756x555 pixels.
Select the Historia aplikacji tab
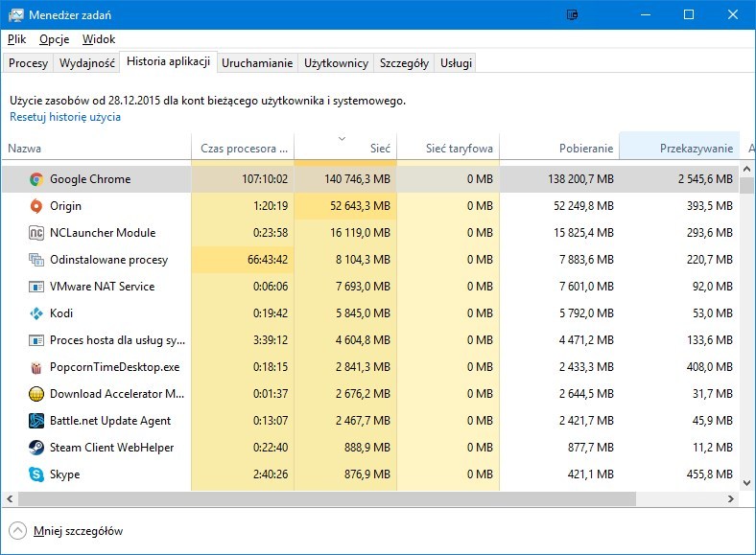click(168, 61)
